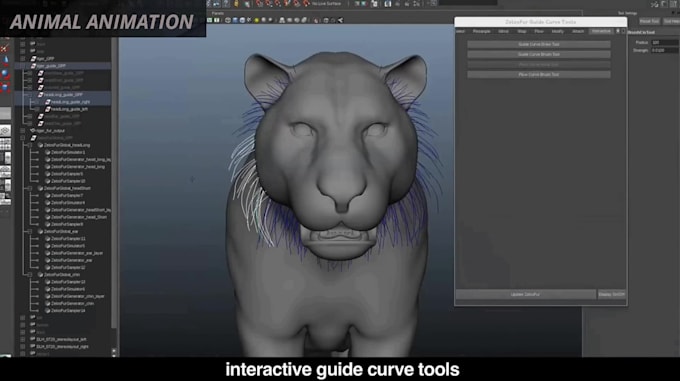
Task: Select headLong_guide_right in the outliner
Action: tap(70, 102)
